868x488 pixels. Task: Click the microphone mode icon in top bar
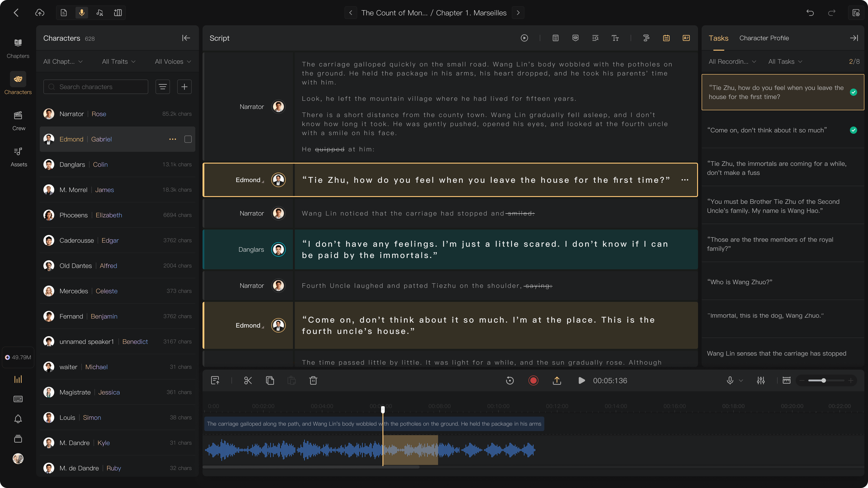point(82,13)
